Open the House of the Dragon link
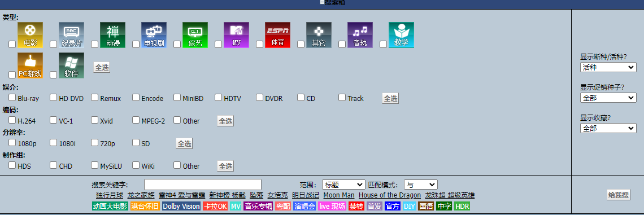 point(390,195)
